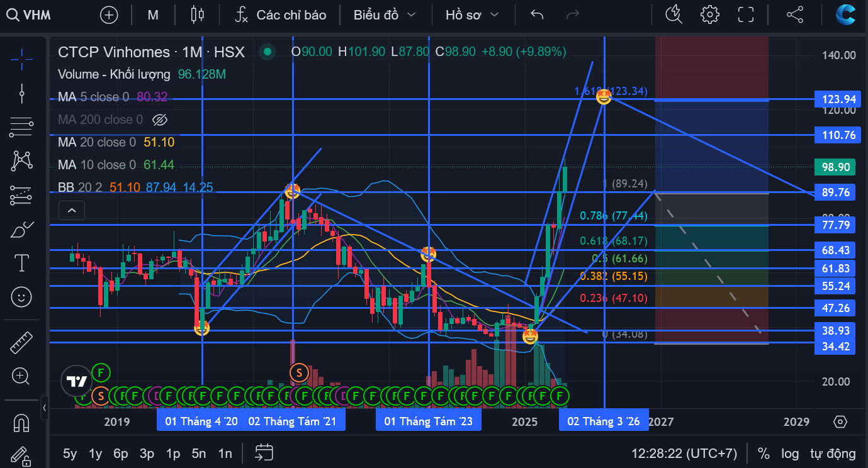The height and width of the screenshot is (468, 868).
Task: Collapse the indicator legend list
Action: pos(72,210)
